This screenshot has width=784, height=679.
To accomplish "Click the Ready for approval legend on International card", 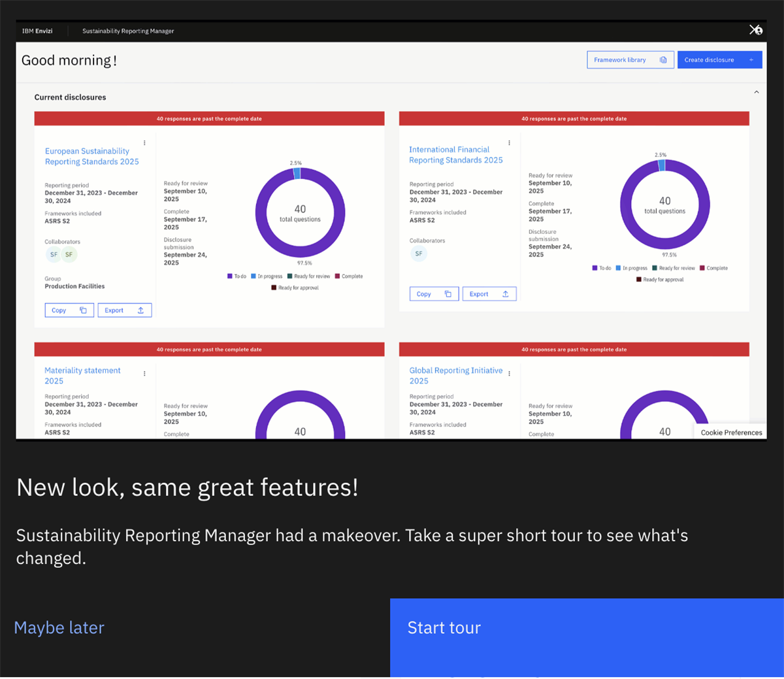I will pos(660,280).
